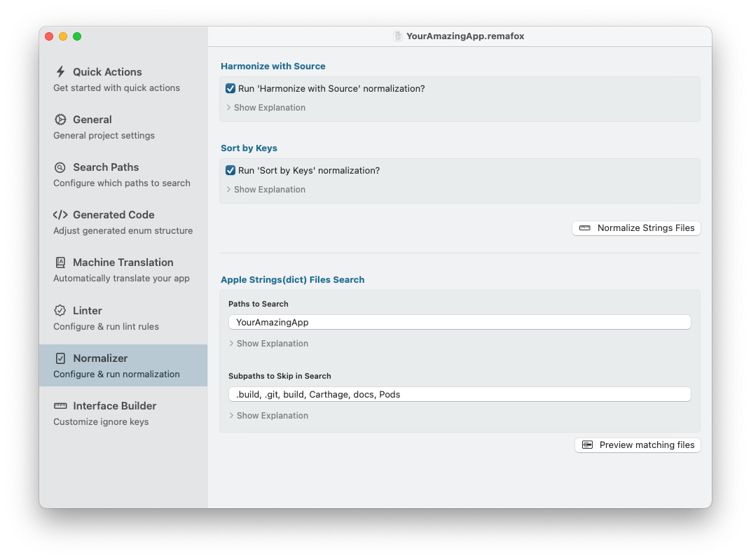Select the Linter checkmark seal icon

[x=60, y=310]
